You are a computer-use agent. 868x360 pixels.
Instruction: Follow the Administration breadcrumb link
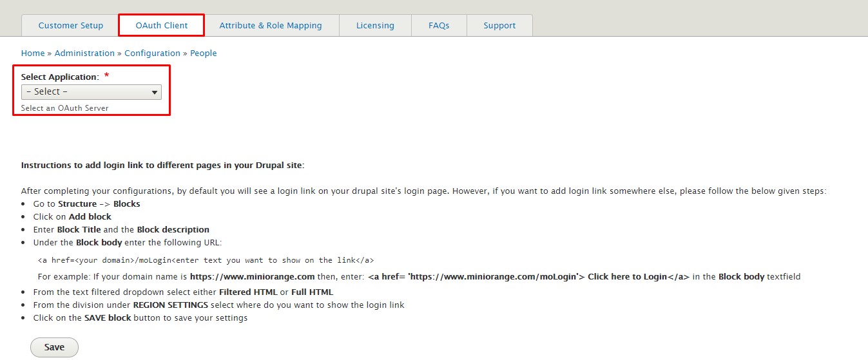point(84,53)
